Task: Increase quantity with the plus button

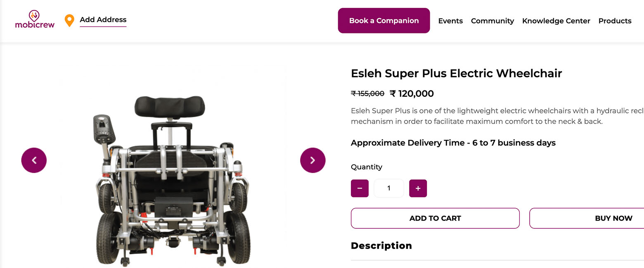Action: [418, 188]
